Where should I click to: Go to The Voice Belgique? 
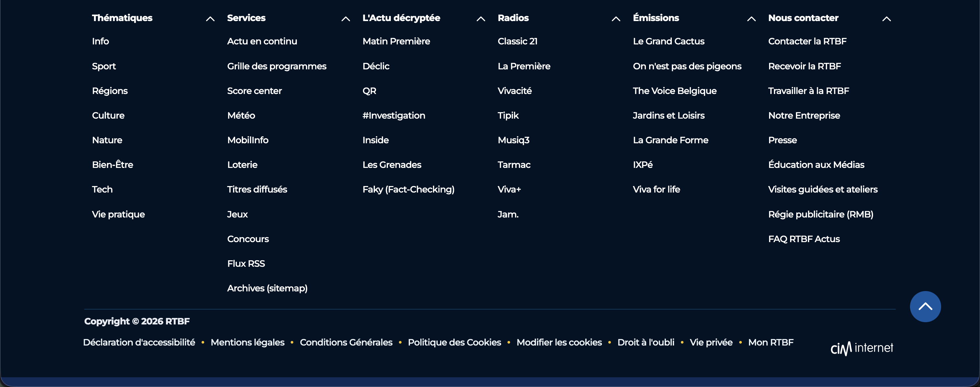(x=675, y=91)
